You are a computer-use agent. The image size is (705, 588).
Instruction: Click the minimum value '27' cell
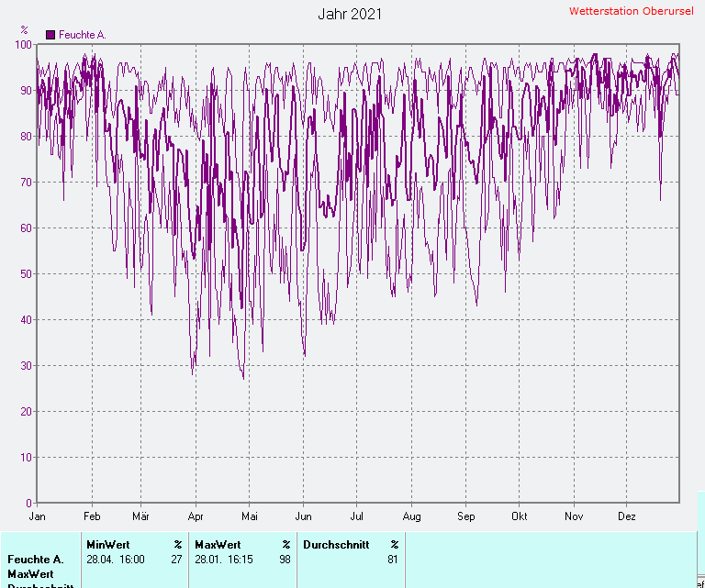[176, 560]
